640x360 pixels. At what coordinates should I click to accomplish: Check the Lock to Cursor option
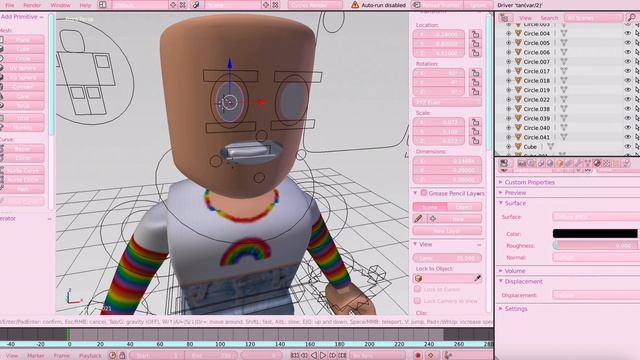[417, 289]
